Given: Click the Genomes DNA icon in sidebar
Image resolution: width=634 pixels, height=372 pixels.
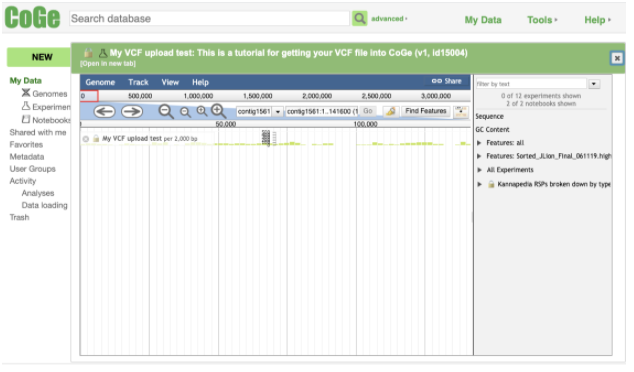Looking at the screenshot, I should 26,93.
